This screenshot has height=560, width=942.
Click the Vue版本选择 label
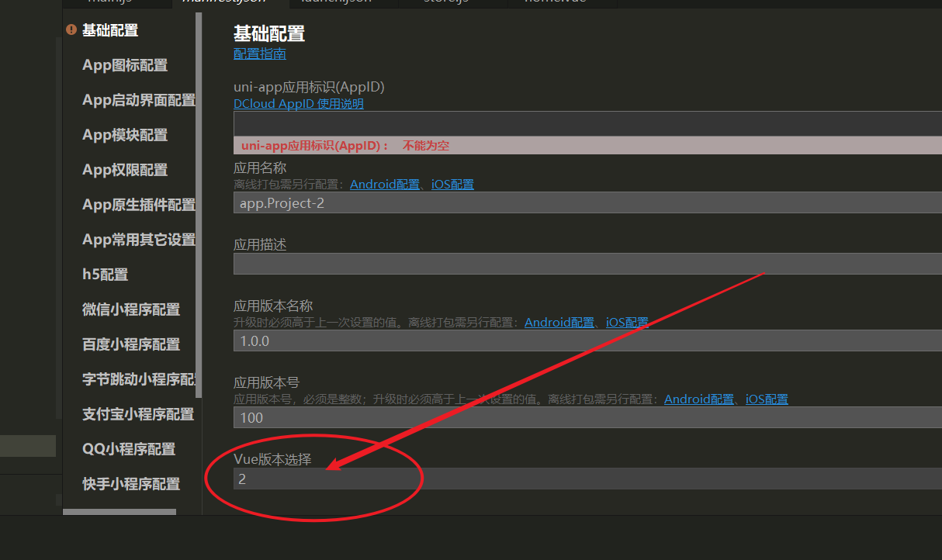[x=272, y=459]
